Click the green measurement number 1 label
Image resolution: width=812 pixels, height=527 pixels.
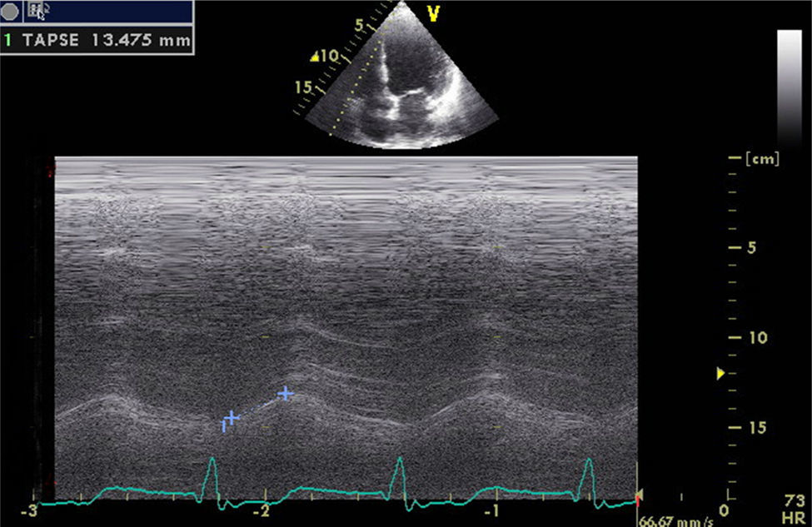tap(7, 39)
